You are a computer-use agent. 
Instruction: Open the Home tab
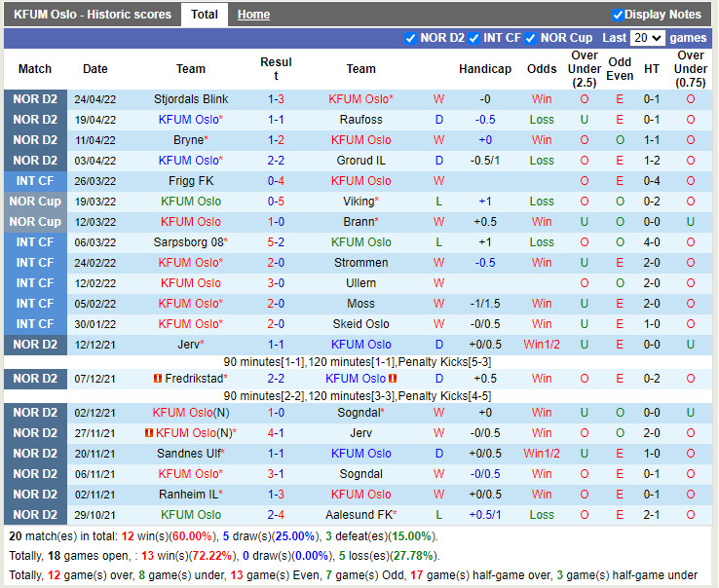pyautogui.click(x=253, y=15)
